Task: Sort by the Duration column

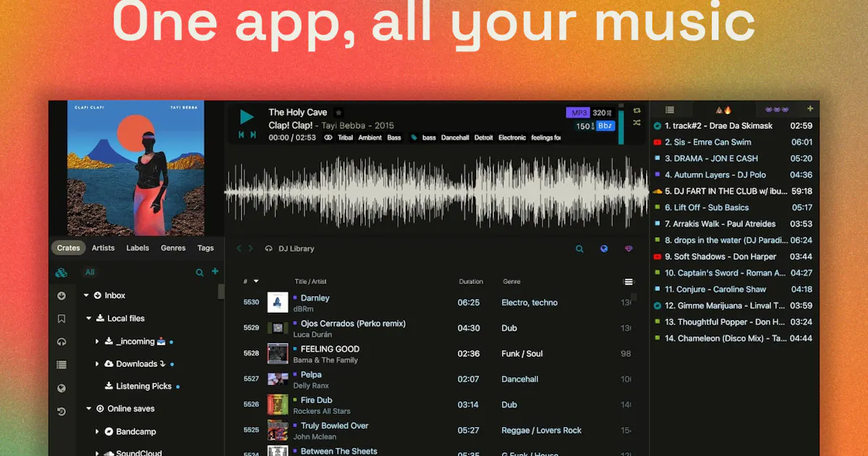Action: 471,282
